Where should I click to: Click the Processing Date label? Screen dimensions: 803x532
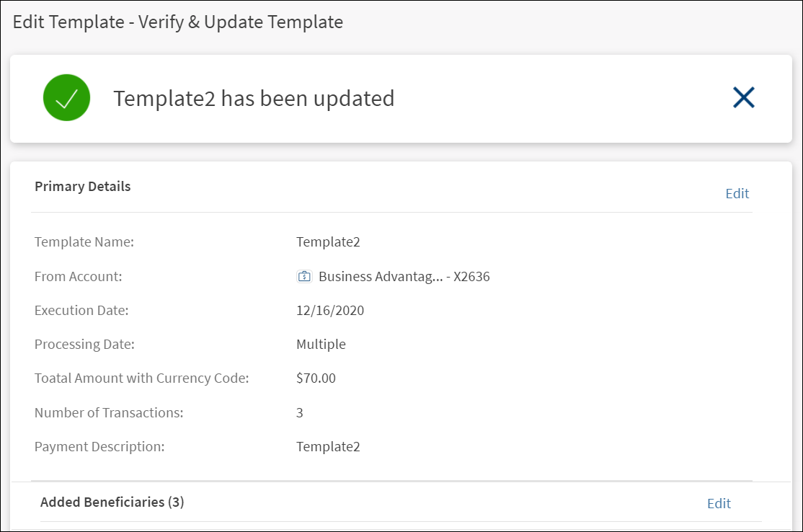(84, 344)
